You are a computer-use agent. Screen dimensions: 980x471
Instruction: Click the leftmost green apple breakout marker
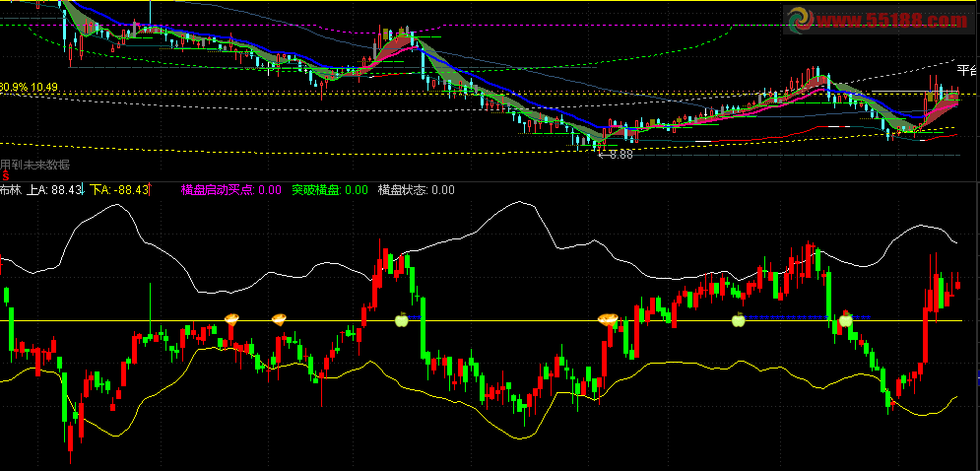click(x=401, y=318)
